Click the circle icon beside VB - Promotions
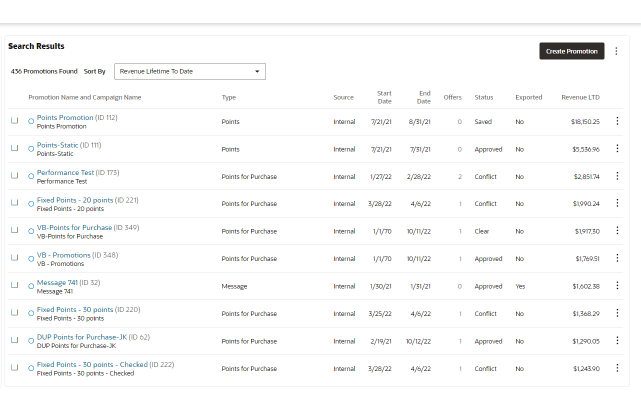 tap(31, 259)
